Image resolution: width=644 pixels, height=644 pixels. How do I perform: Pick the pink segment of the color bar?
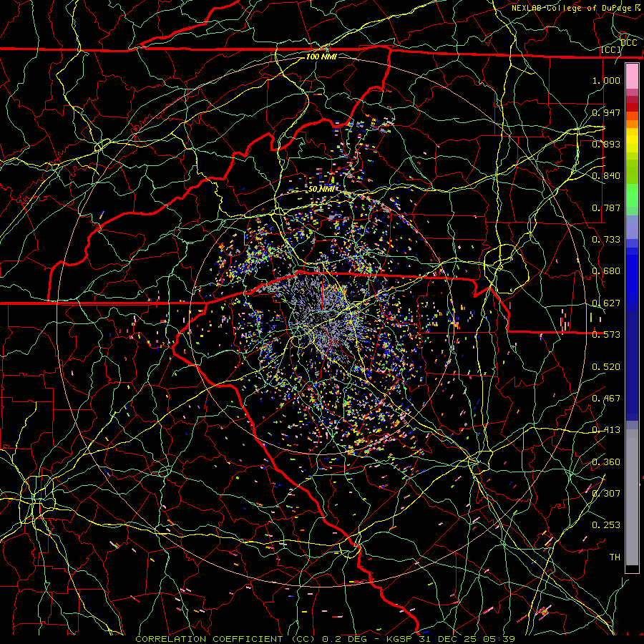point(632,77)
